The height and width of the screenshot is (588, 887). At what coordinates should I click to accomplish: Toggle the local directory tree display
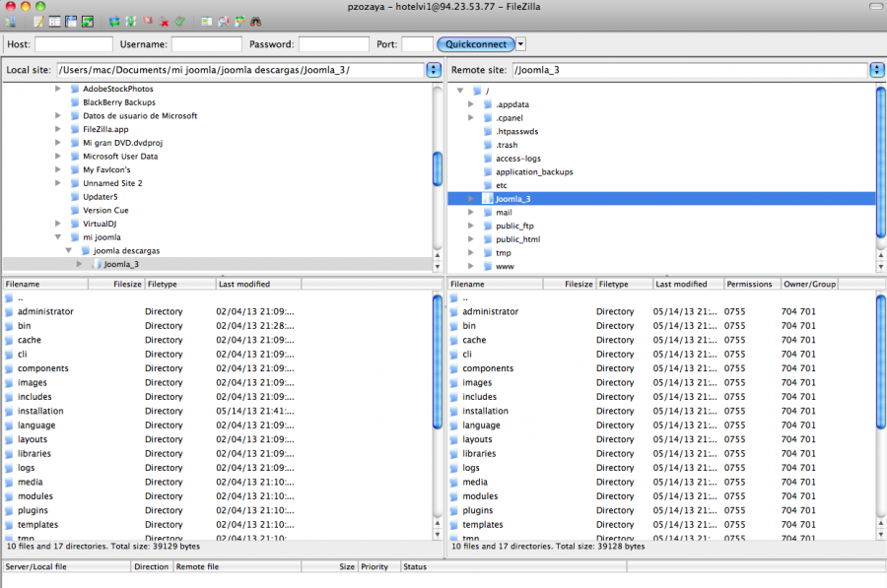(54, 22)
